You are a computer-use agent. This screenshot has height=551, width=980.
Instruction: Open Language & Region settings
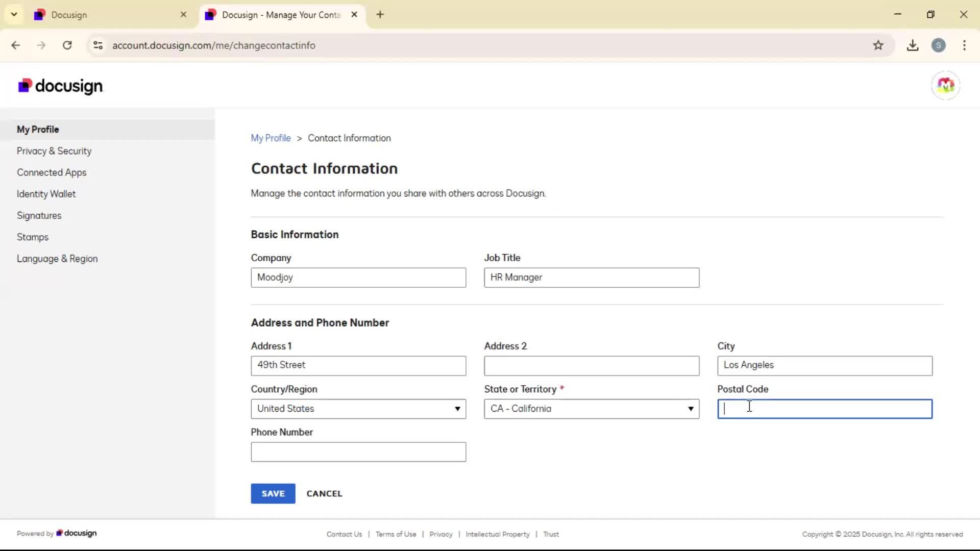57,259
